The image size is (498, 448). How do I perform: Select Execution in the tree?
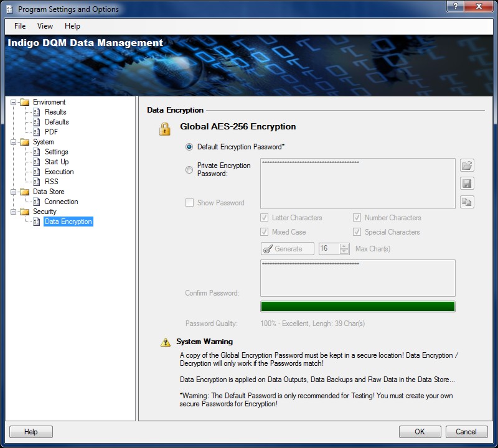click(59, 172)
